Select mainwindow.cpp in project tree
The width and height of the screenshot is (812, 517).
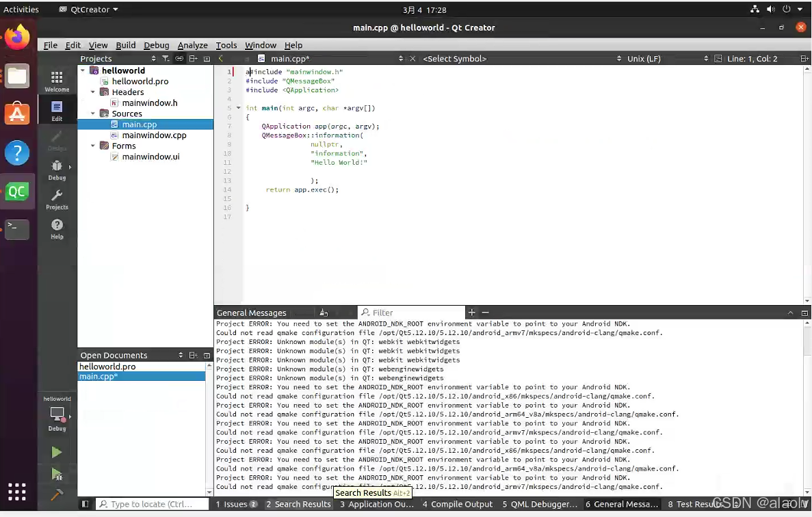pyautogui.click(x=154, y=135)
